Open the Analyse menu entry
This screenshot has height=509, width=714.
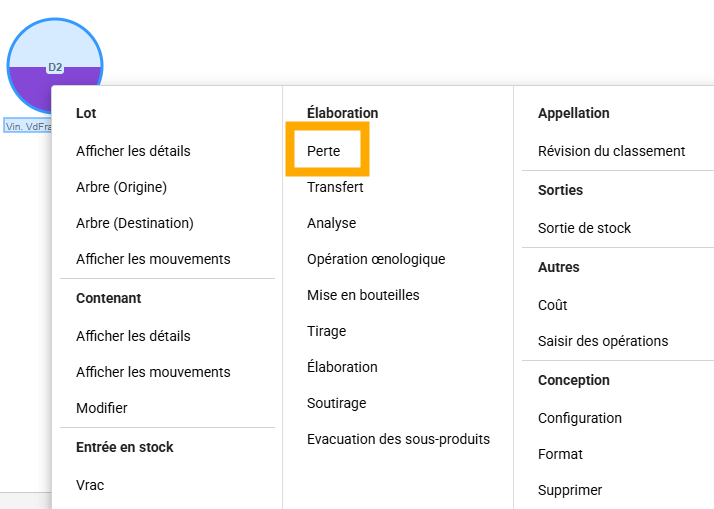(x=331, y=223)
